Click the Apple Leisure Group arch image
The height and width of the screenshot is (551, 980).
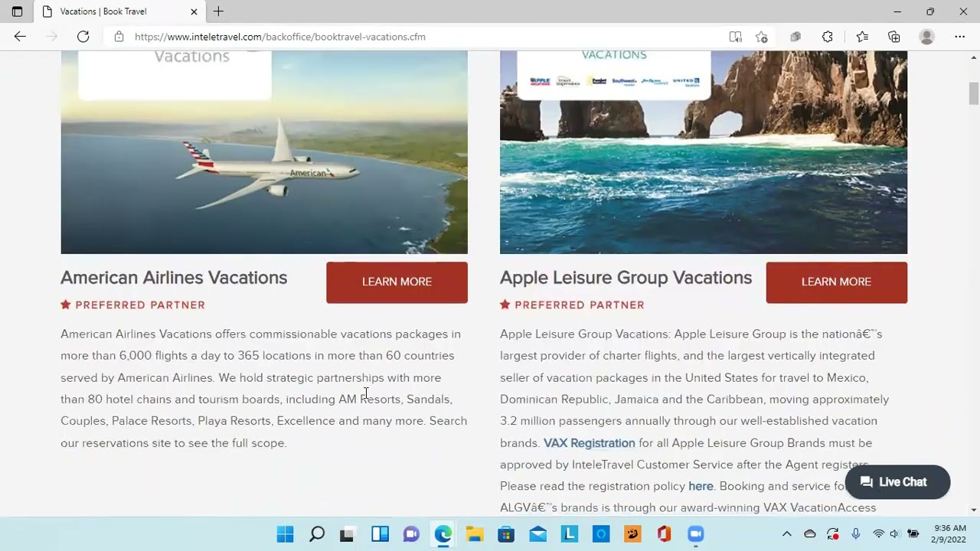(704, 152)
